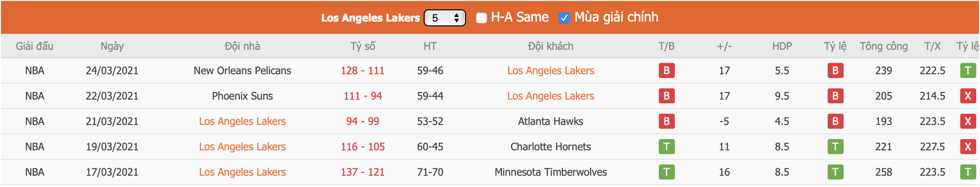Click the red B badge in 24/03/2021 T/B column
This screenshot has height=187, width=980.
click(x=666, y=70)
